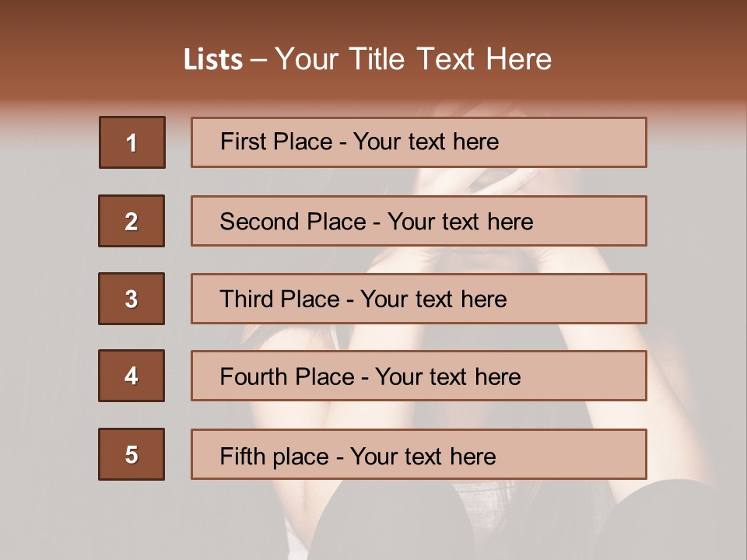This screenshot has height=560, width=747.
Task: Click the Third Place text bar
Action: [x=419, y=299]
